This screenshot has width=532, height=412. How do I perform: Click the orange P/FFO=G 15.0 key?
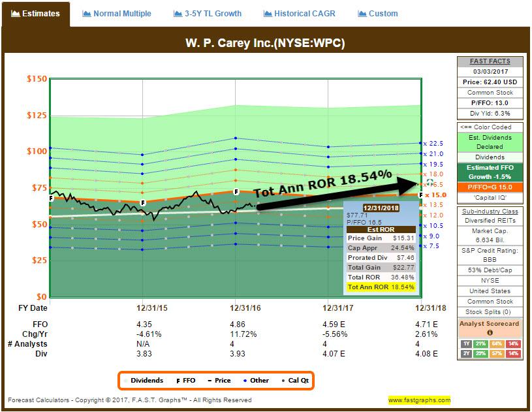pyautogui.click(x=490, y=187)
